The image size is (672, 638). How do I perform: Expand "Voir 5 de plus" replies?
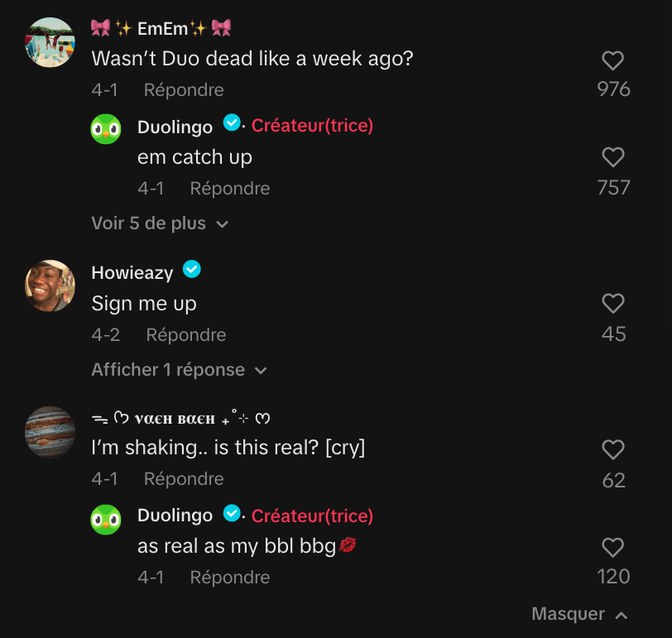pos(160,223)
